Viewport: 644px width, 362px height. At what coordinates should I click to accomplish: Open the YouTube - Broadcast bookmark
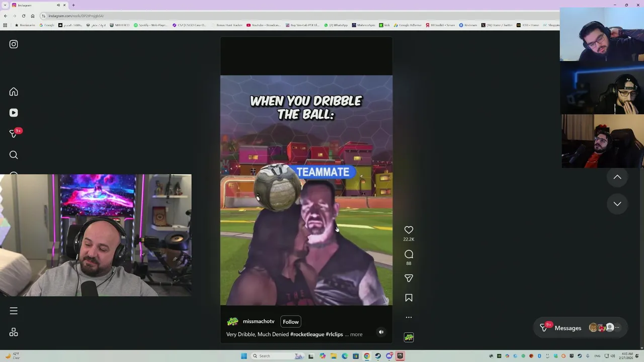pos(263,25)
